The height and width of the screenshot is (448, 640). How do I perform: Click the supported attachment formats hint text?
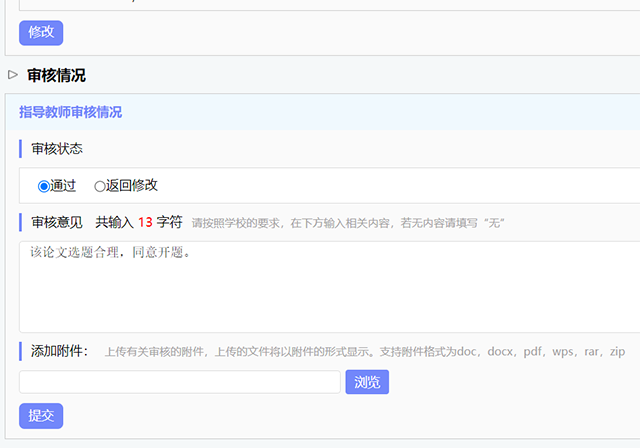click(365, 352)
